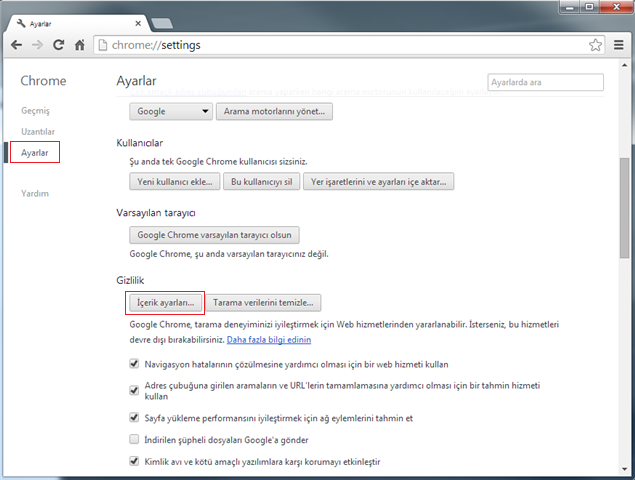Viewport: 635px width, 480px height.
Task: Open Uzantılar in the sidebar
Action: coord(38,132)
